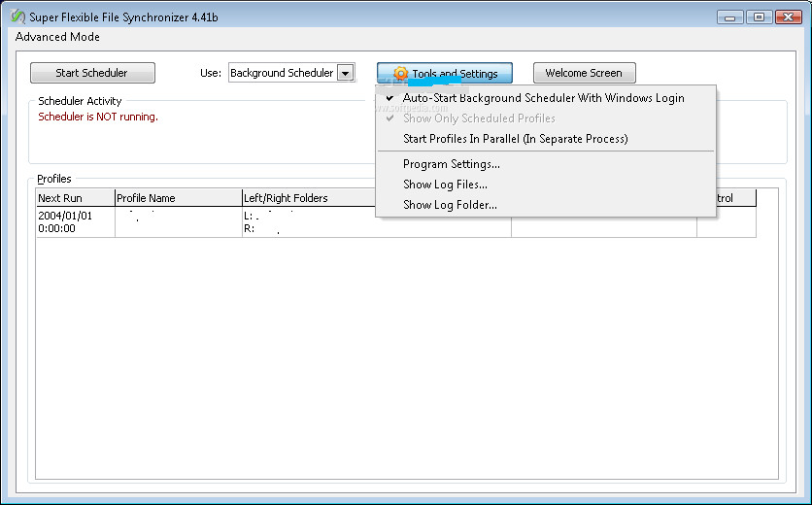
Task: Close the Super Flexible File Synchronizer window
Action: tap(788, 17)
